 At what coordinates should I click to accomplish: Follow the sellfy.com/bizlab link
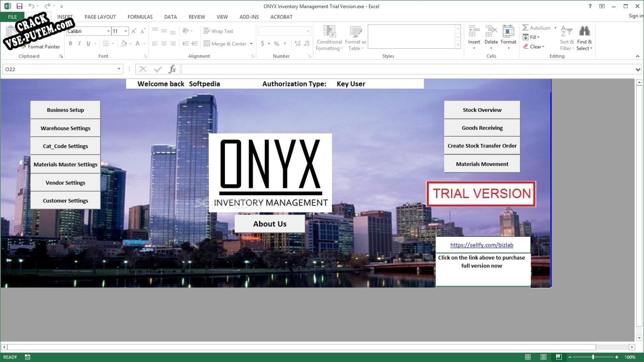click(482, 245)
